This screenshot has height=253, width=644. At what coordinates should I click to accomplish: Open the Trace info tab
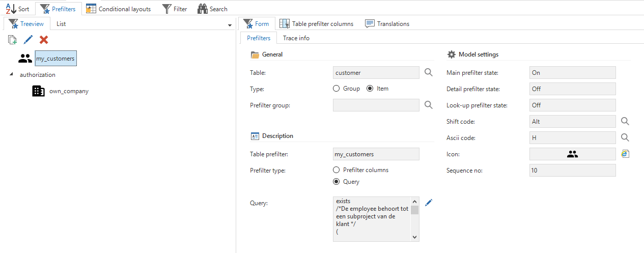click(x=296, y=38)
